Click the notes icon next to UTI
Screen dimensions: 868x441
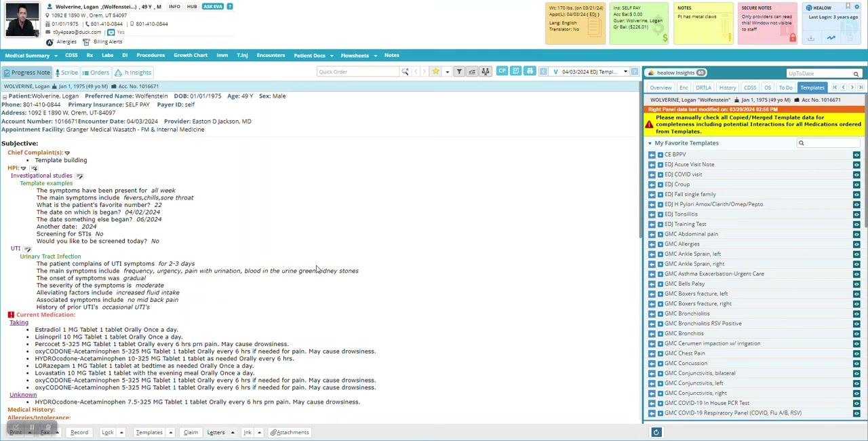click(27, 249)
